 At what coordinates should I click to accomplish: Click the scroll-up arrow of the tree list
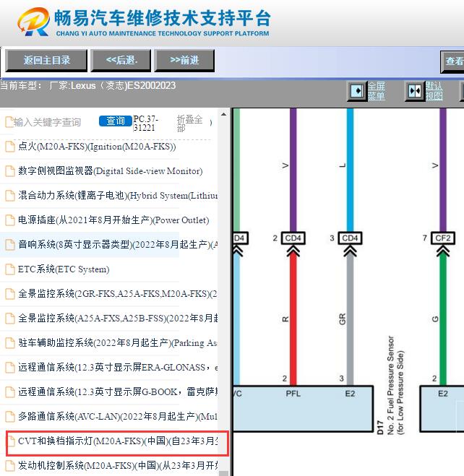pyautogui.click(x=224, y=114)
